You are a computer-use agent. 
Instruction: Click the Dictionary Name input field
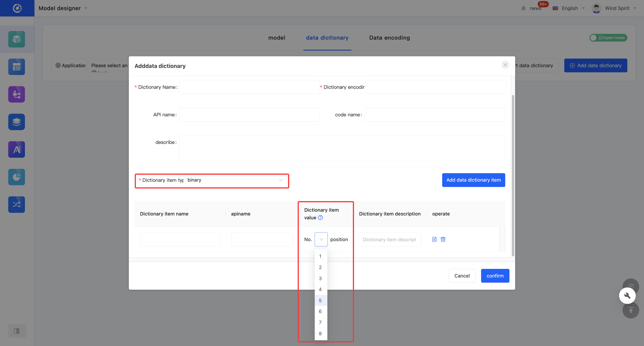249,87
